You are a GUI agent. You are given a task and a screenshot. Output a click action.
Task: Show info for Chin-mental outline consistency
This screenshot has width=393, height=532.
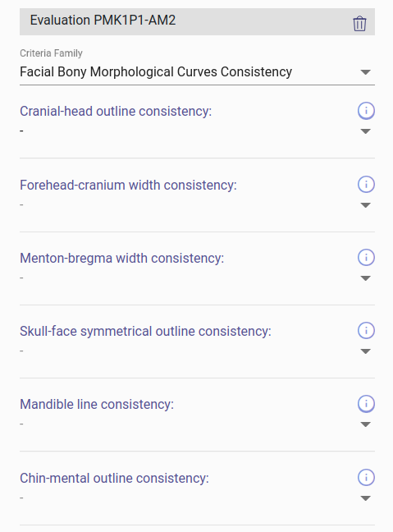pos(366,477)
